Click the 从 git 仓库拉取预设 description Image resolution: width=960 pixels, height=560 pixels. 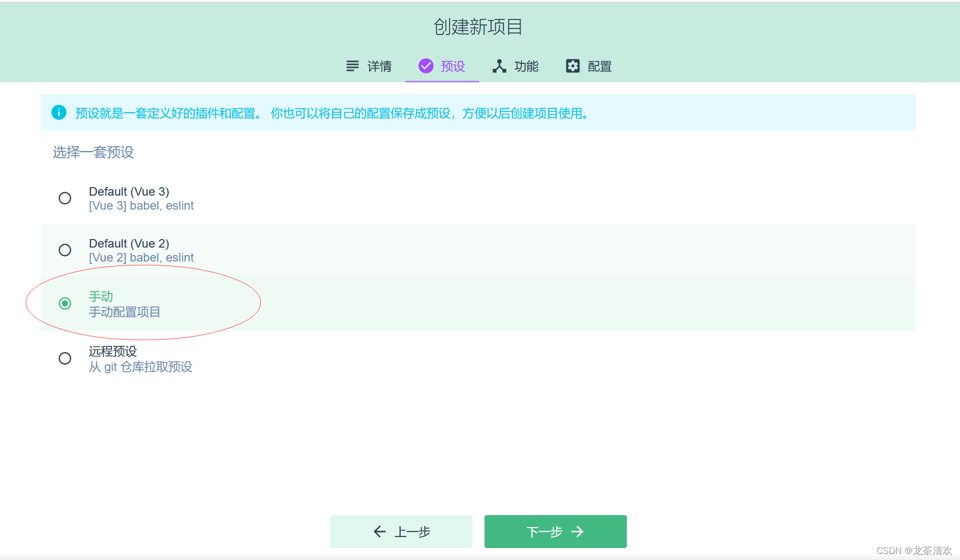[140, 367]
